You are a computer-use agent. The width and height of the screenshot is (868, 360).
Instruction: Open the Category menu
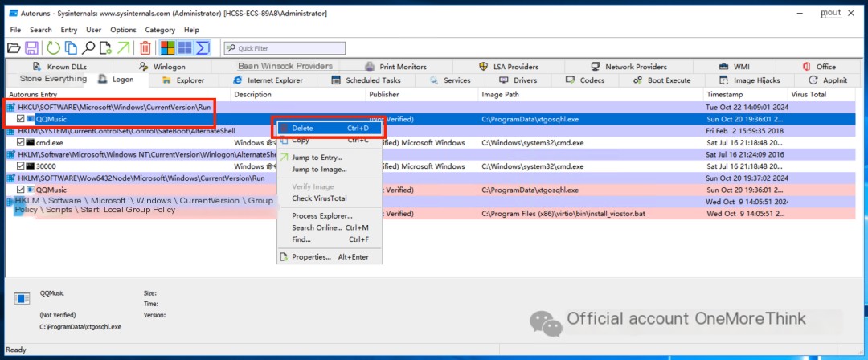pyautogui.click(x=160, y=30)
